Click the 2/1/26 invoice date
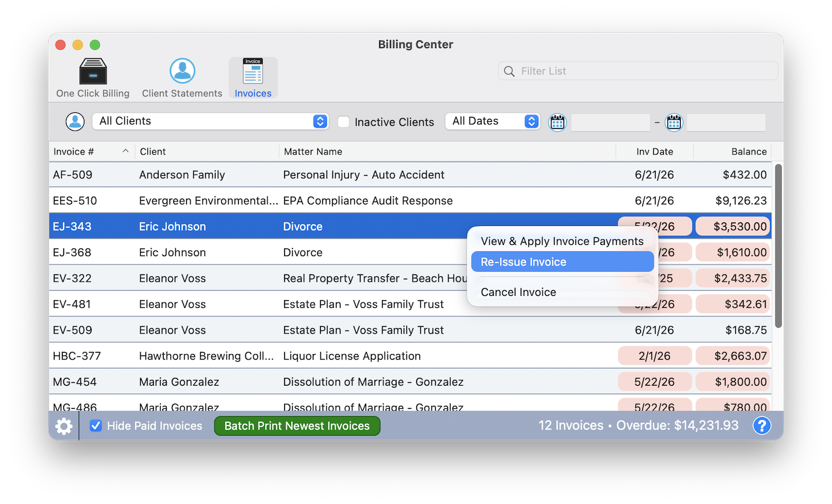This screenshot has height=504, width=832. point(655,356)
